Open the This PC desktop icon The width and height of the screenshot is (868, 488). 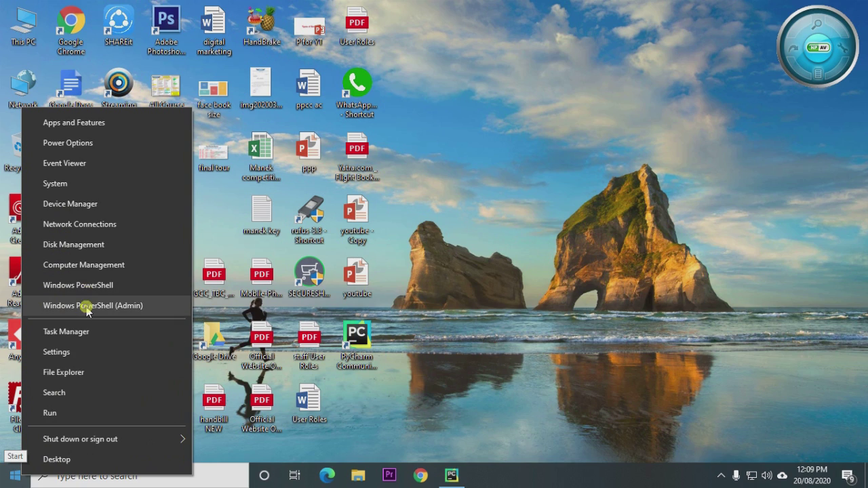click(x=23, y=27)
